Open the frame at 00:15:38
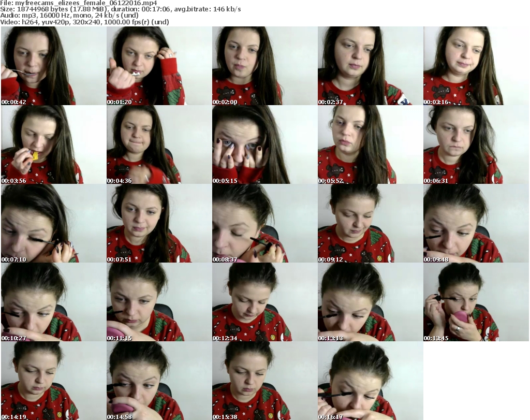Viewport: 530px width, 420px height. coord(265,381)
